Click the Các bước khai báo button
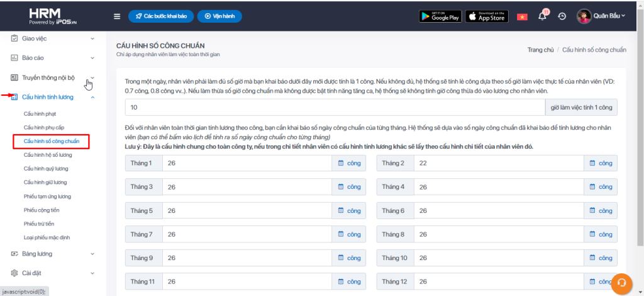The image size is (644, 296). pos(161,16)
